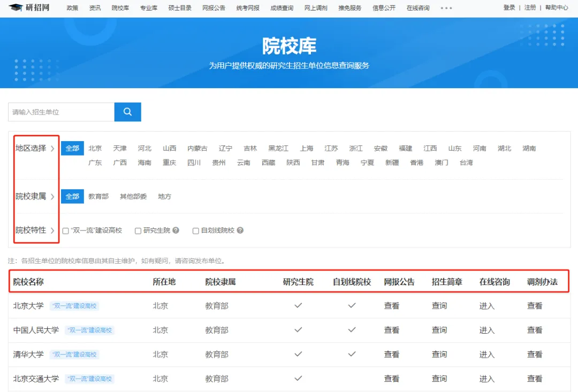Open the 专业库 navigation item

click(x=149, y=7)
